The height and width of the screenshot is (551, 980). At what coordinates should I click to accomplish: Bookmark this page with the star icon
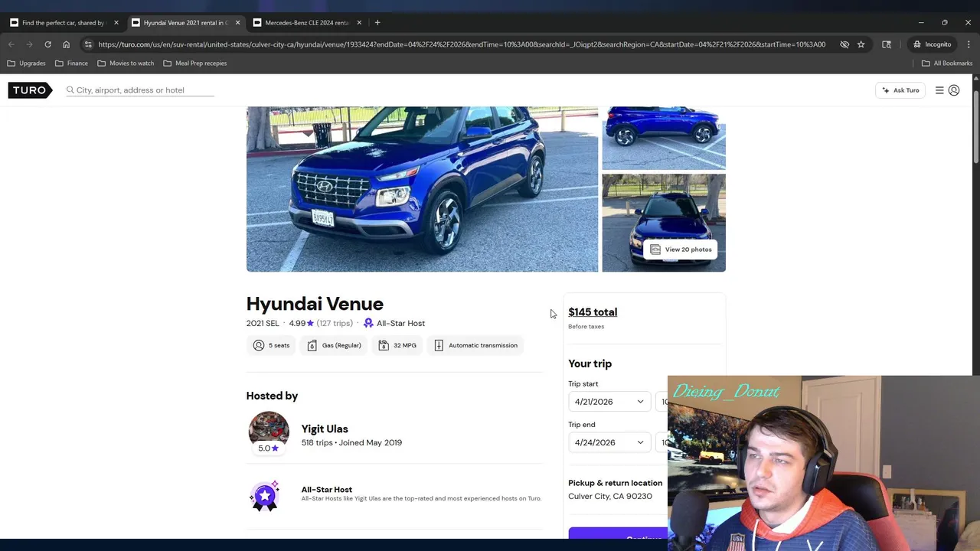click(861, 44)
